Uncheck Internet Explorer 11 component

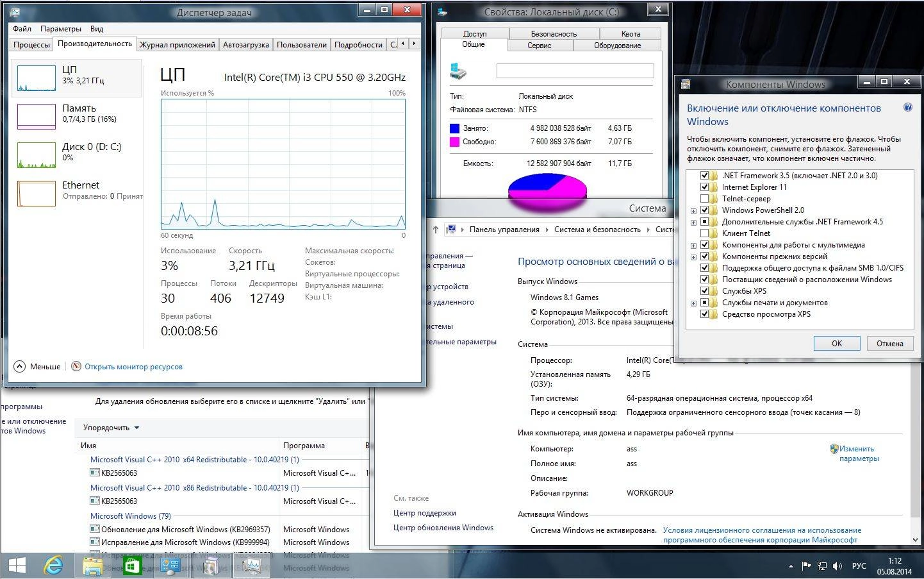705,187
